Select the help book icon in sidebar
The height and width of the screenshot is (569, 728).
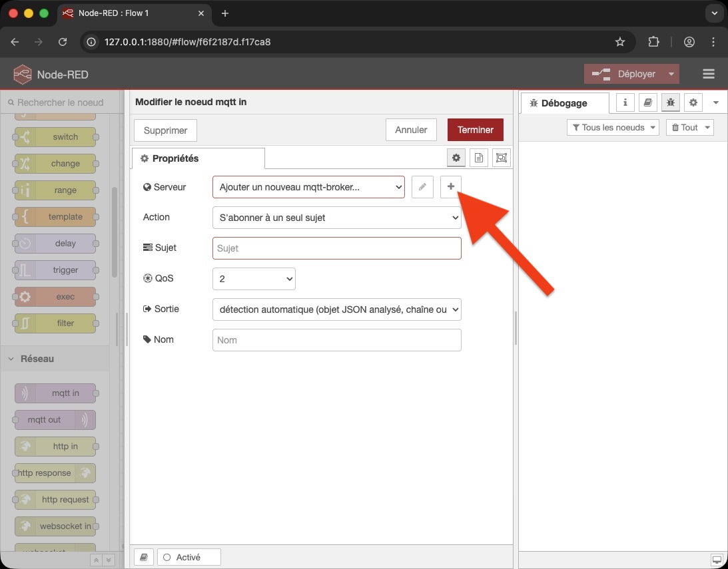647,102
